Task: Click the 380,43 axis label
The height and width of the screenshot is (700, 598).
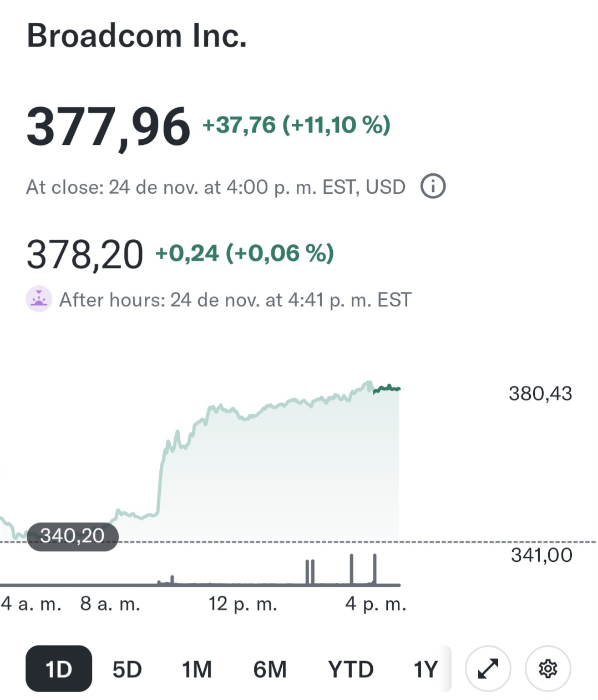Action: pos(540,394)
